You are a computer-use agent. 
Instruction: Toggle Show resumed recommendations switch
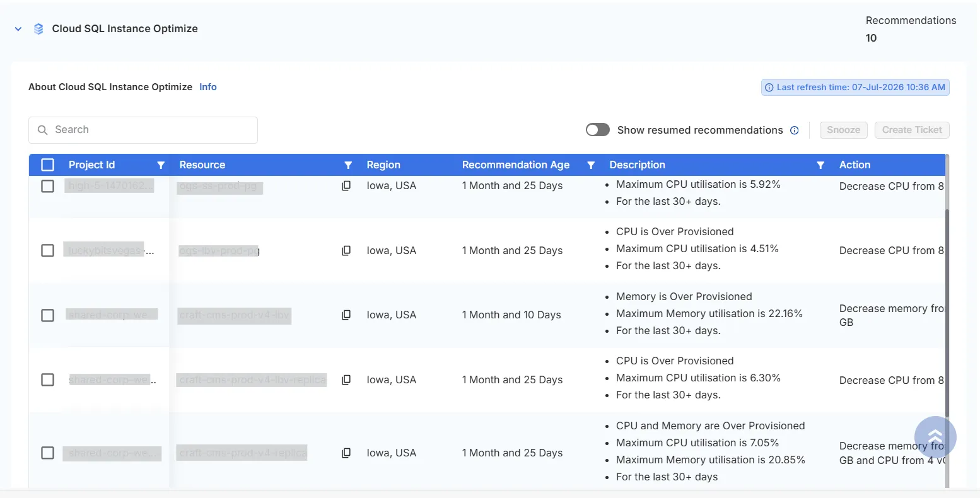click(x=598, y=130)
